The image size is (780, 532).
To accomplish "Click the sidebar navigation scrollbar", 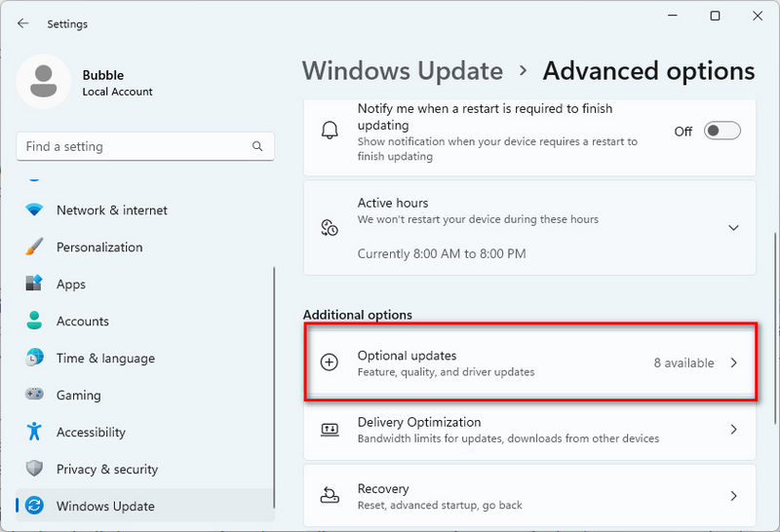I will click(274, 388).
